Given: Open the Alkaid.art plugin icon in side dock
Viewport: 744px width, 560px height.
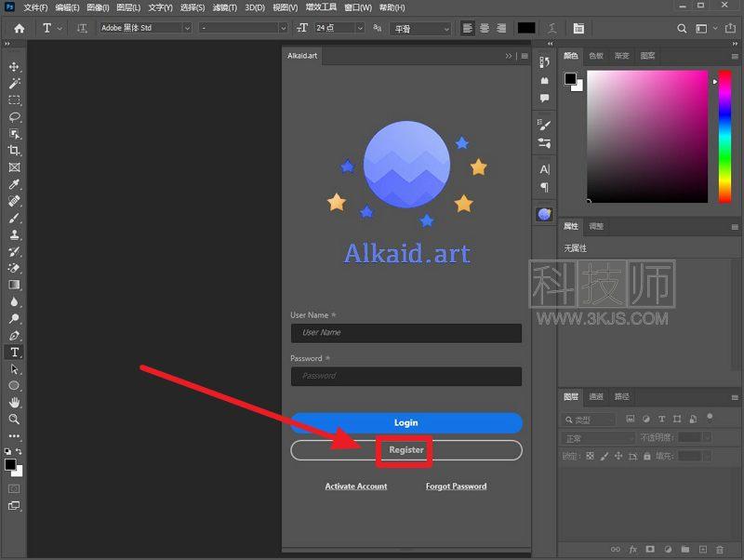Looking at the screenshot, I should [x=544, y=215].
